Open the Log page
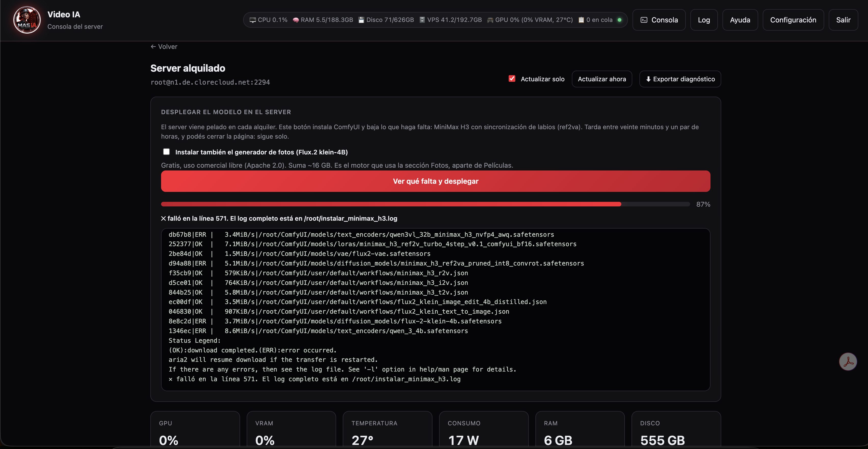Screen dimensions: 868x449 click(x=704, y=20)
